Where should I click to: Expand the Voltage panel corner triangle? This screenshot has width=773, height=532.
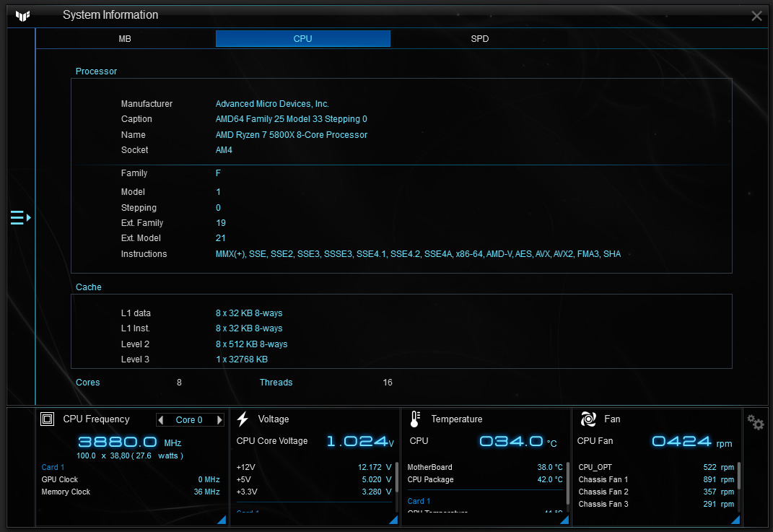click(393, 520)
